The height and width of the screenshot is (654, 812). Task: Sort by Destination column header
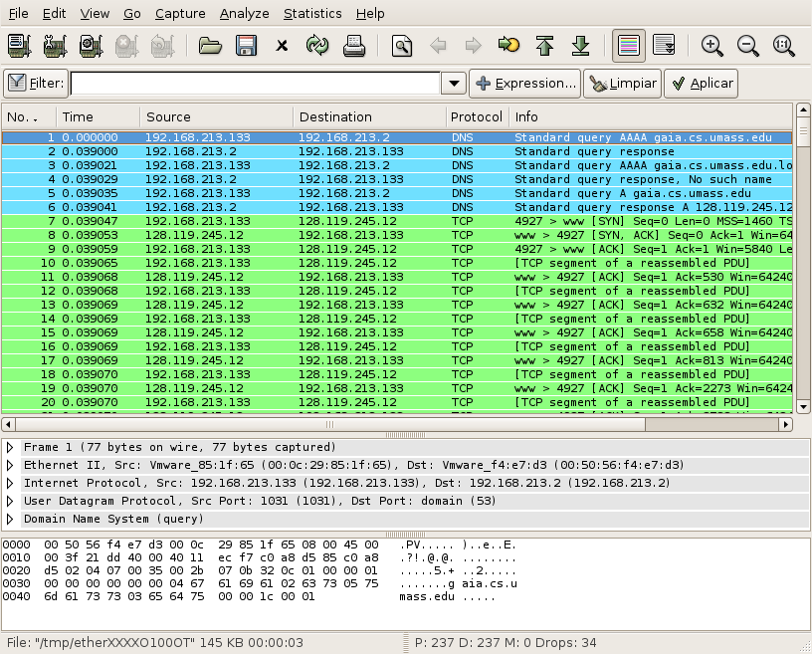click(370, 117)
